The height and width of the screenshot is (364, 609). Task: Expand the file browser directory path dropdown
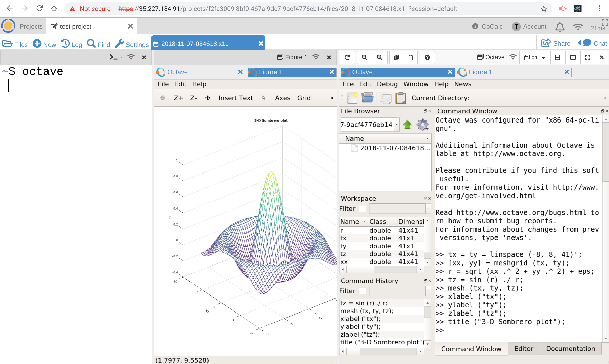396,125
